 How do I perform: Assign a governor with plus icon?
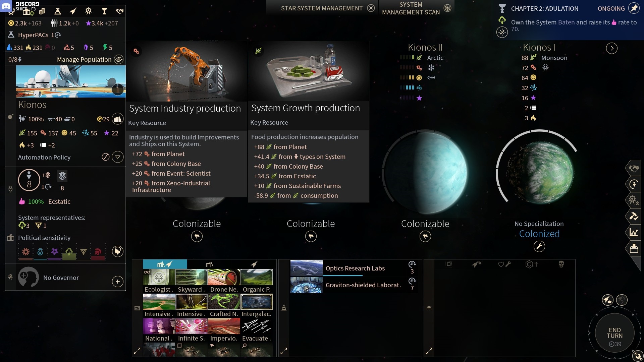[117, 282]
